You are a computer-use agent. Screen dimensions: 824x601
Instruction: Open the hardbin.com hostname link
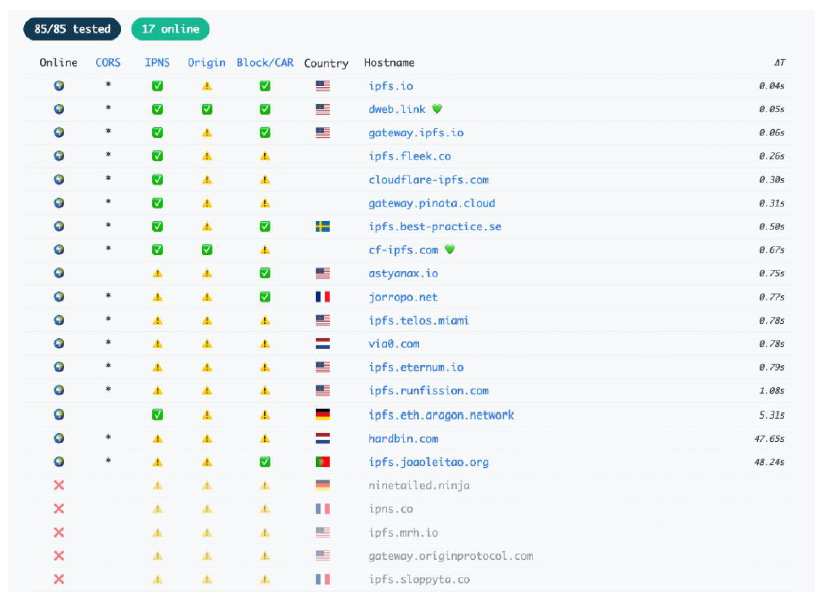pos(403,439)
